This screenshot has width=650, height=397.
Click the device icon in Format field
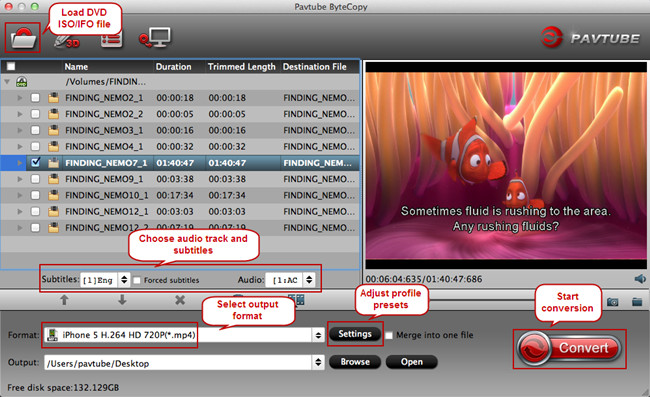(x=52, y=335)
